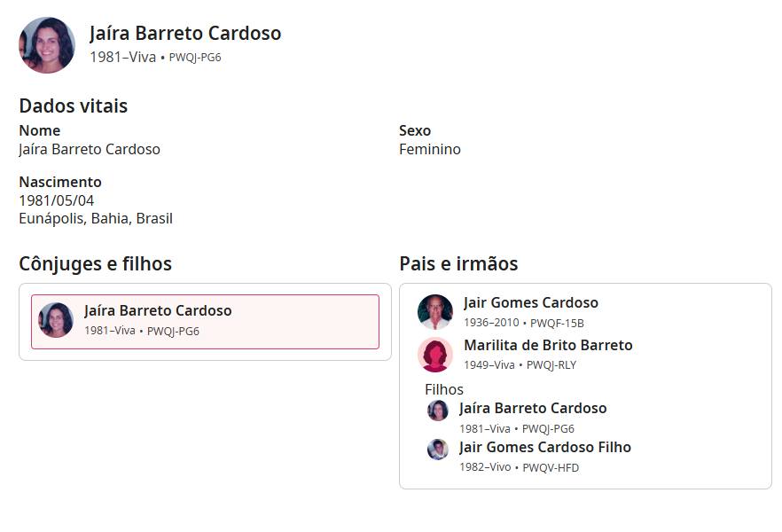
Task: Click the ID PWQJ-RLY
Action: tap(551, 364)
